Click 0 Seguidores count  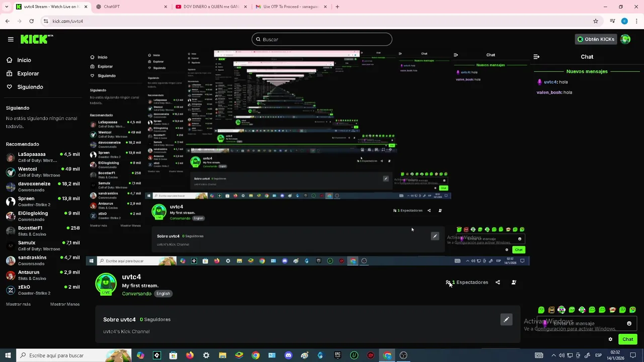point(155,319)
